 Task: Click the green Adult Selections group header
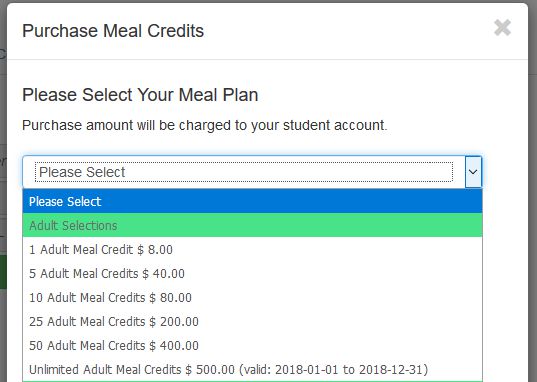click(252, 225)
